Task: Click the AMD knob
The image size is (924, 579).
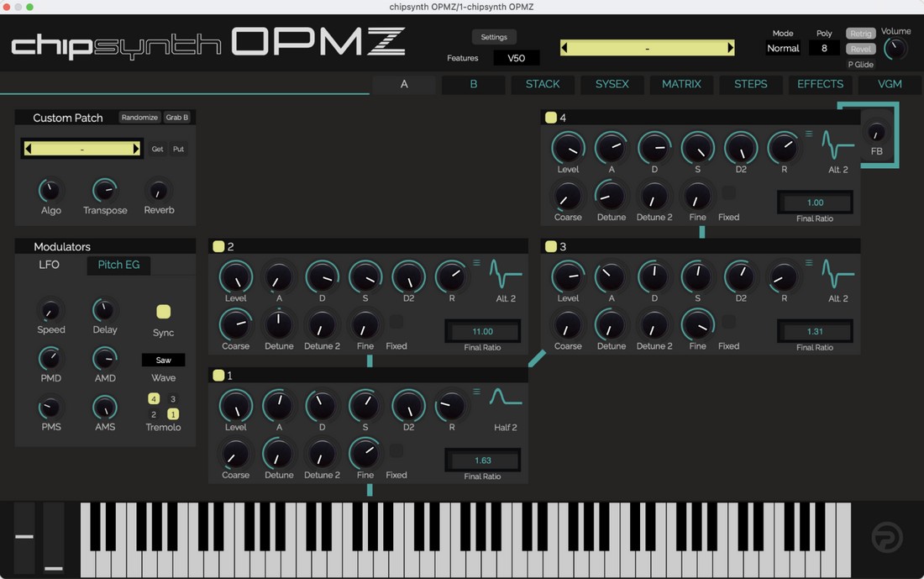Action: (105, 359)
